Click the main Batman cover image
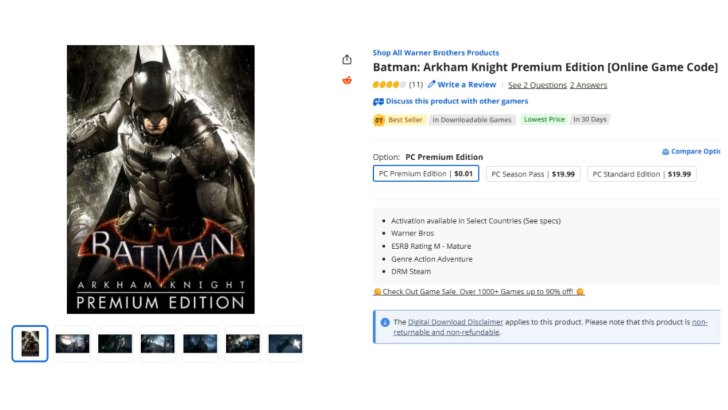 click(x=161, y=180)
